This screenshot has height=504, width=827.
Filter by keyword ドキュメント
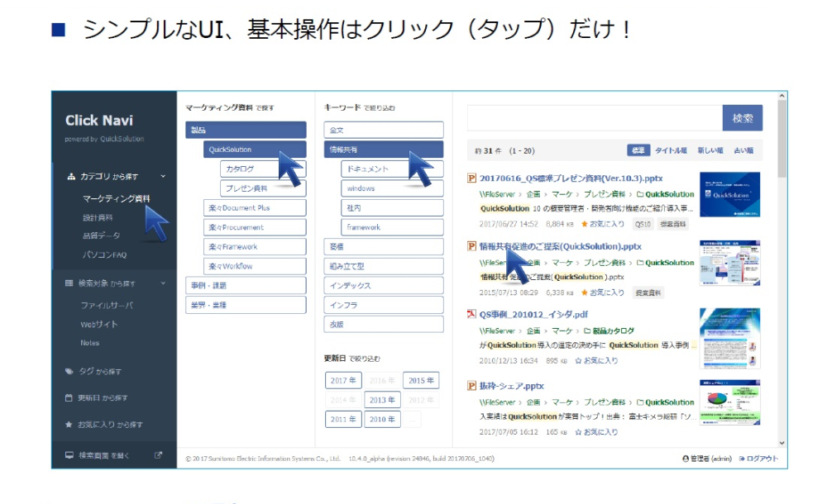pos(392,169)
